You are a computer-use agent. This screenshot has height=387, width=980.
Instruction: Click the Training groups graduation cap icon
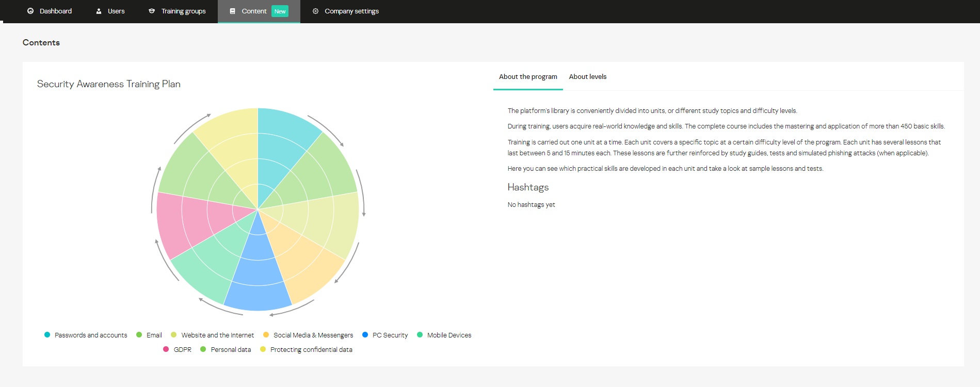[152, 11]
